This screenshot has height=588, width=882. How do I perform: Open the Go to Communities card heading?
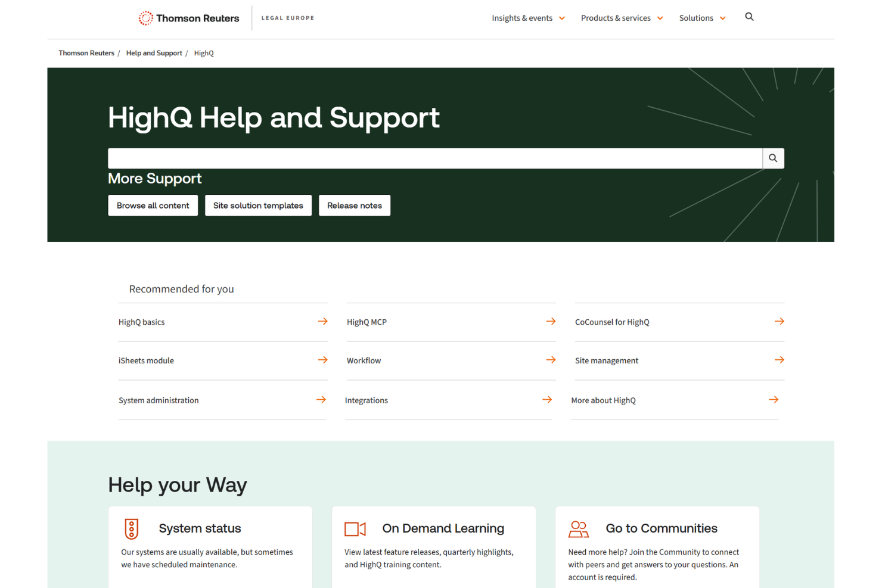pos(661,528)
